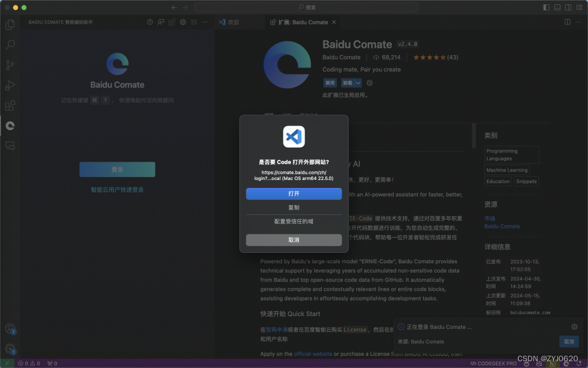
Task: Open the extension settings gear near 卸载
Action: click(369, 83)
